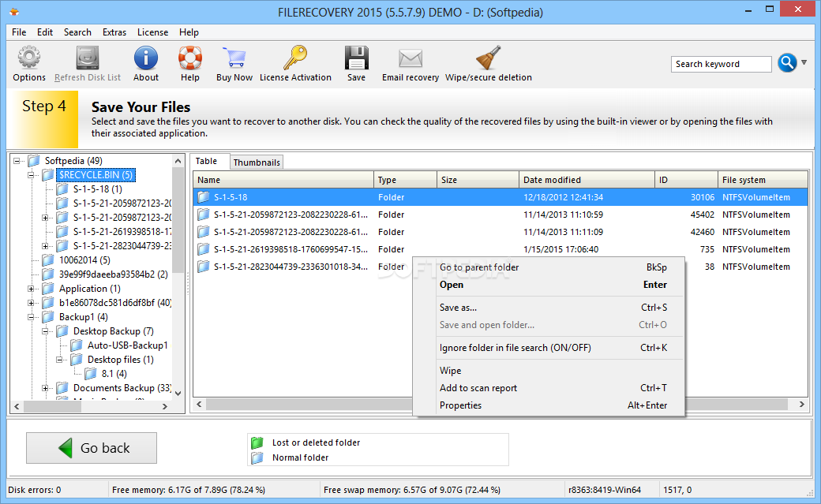This screenshot has height=504, width=821.
Task: Open the Search menu
Action: pos(77,32)
